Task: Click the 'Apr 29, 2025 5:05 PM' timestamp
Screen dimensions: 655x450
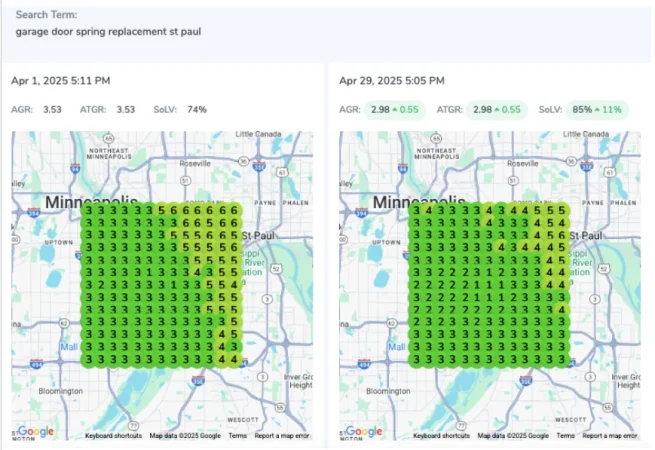Action: point(392,81)
